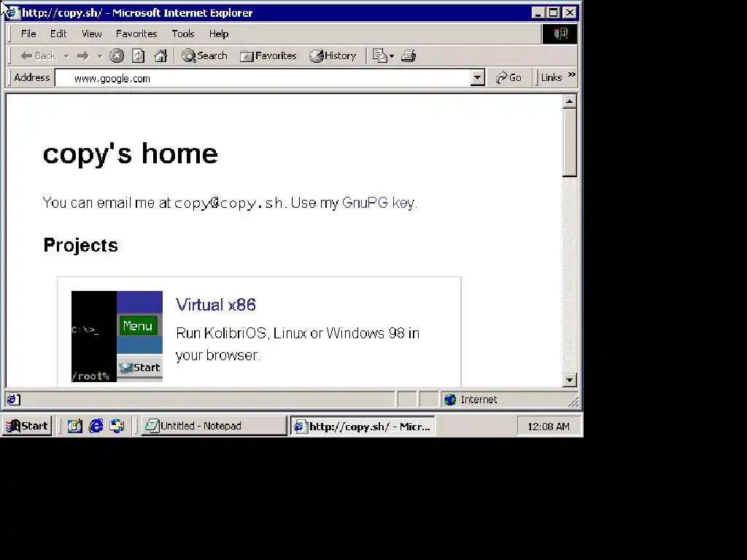747x560 pixels.
Task: Expand the address bar dropdown list
Action: pyautogui.click(x=477, y=78)
